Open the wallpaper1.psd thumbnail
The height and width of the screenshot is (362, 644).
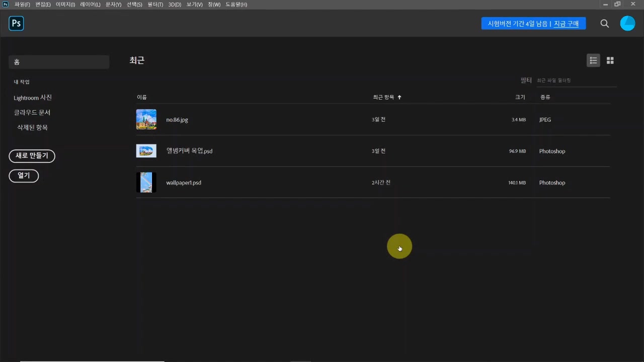[146, 183]
